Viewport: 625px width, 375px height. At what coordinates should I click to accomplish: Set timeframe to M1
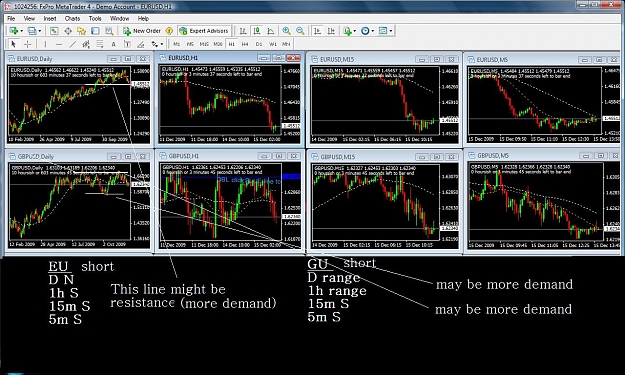(177, 44)
